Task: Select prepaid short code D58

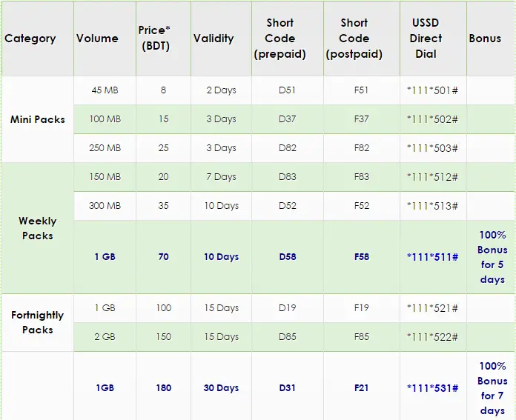Action: 288,257
